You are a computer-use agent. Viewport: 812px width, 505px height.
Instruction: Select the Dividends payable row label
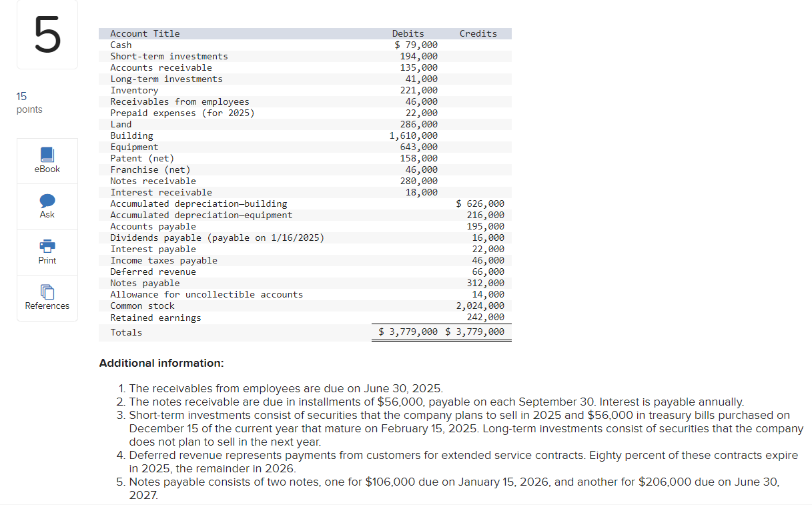pyautogui.click(x=217, y=237)
